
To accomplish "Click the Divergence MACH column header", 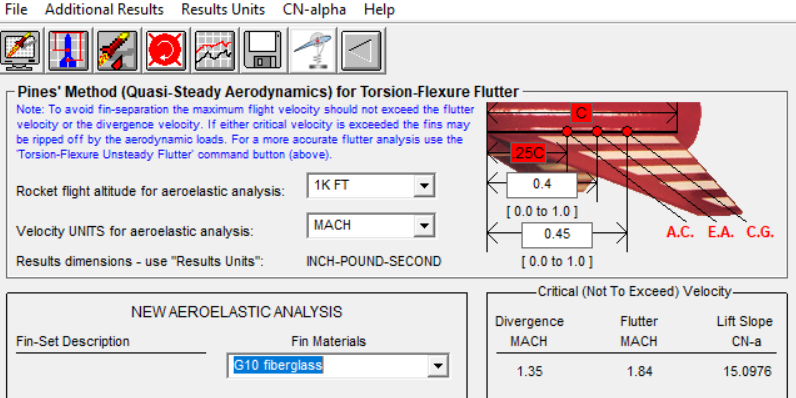I will pos(529,331).
